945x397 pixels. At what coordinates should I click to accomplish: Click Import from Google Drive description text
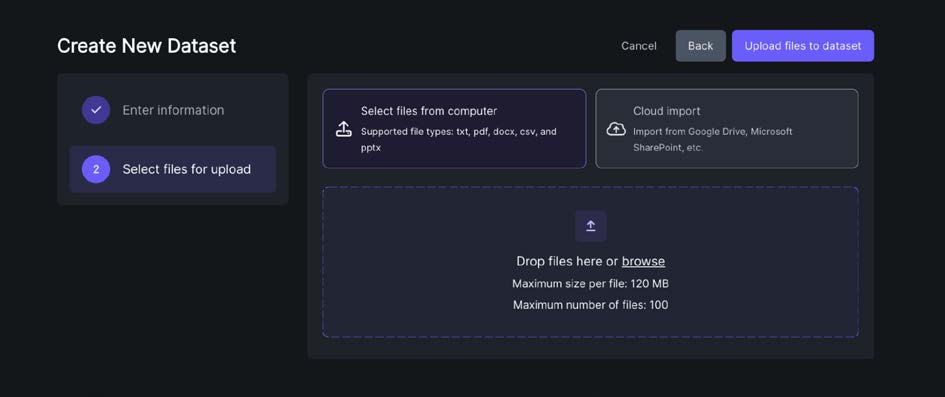pyautogui.click(x=712, y=139)
